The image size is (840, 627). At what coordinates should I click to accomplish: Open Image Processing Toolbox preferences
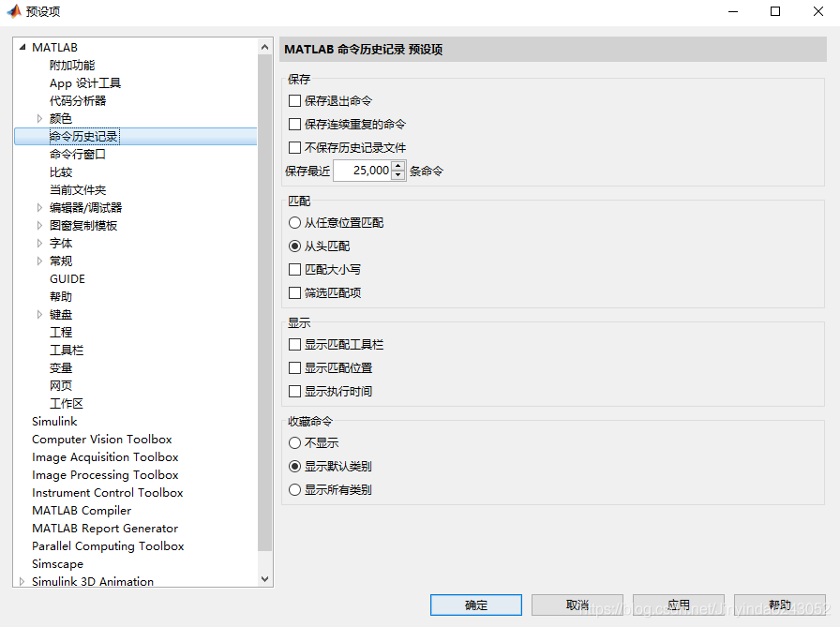(105, 475)
